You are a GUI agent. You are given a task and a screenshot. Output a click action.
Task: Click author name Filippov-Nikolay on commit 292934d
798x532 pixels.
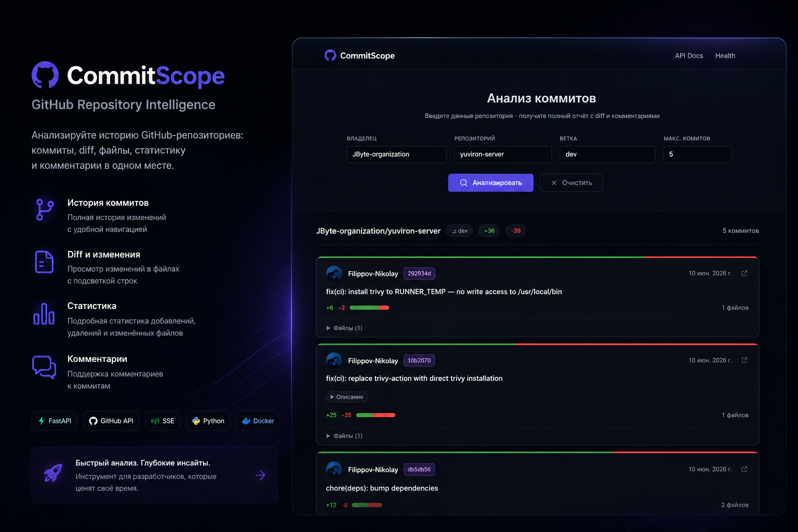[x=373, y=273]
